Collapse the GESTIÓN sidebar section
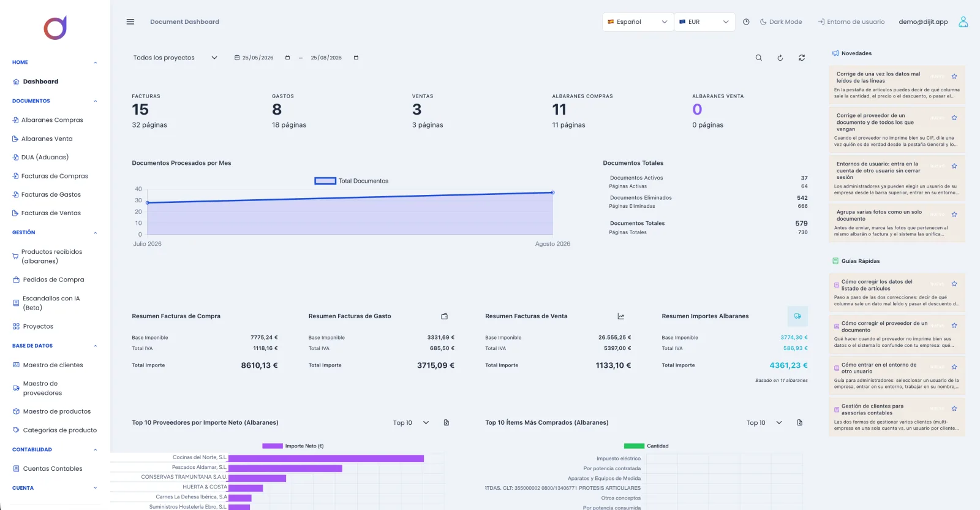980x510 pixels. coord(55,232)
